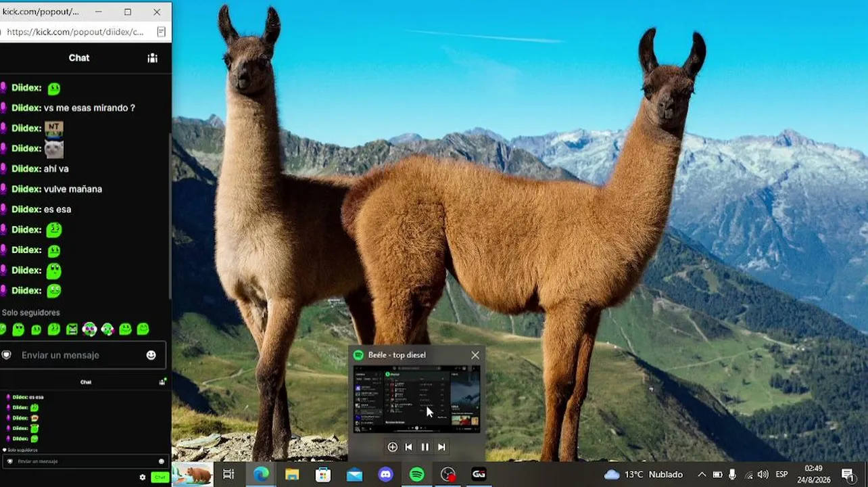This screenshot has height=487, width=868.
Task: Open the reader view icon in the address bar
Action: coord(161,32)
